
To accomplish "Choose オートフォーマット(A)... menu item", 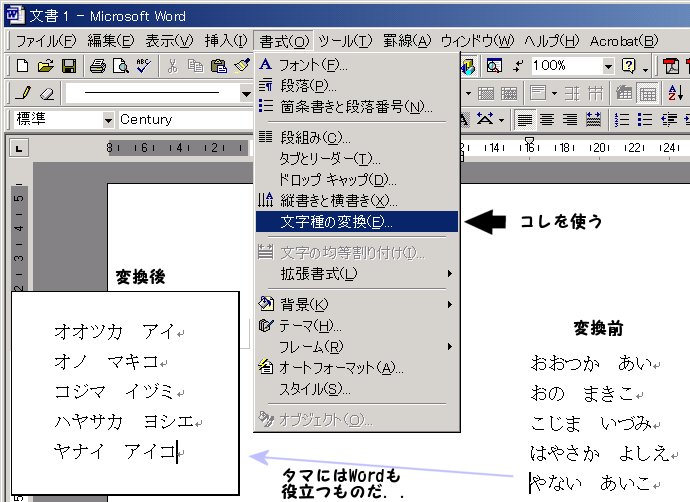I will [x=357, y=367].
